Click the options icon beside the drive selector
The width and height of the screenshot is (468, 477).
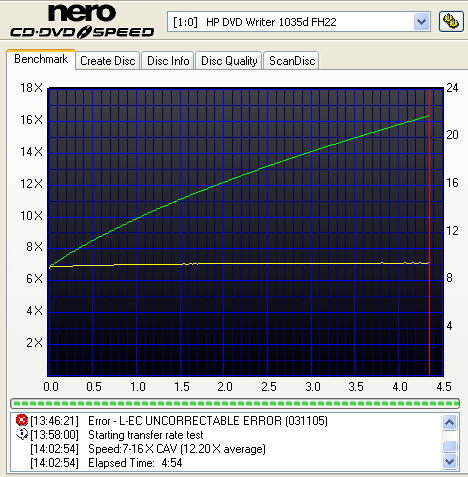tap(451, 22)
